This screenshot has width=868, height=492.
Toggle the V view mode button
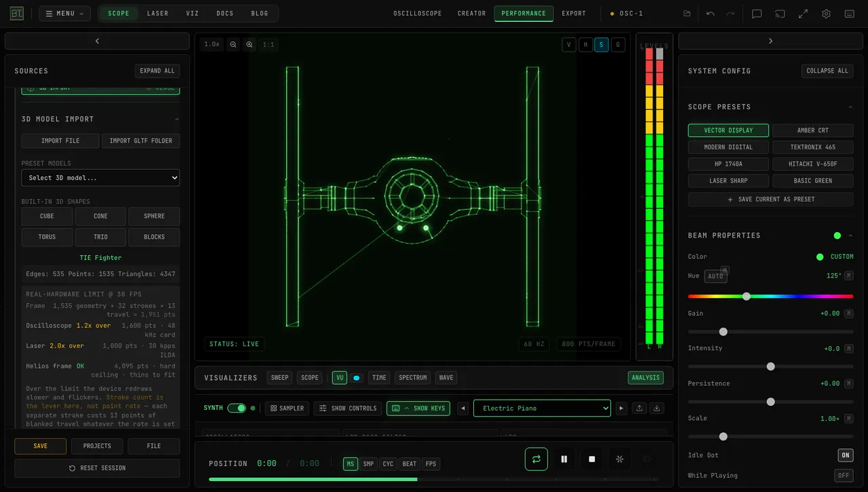point(569,45)
